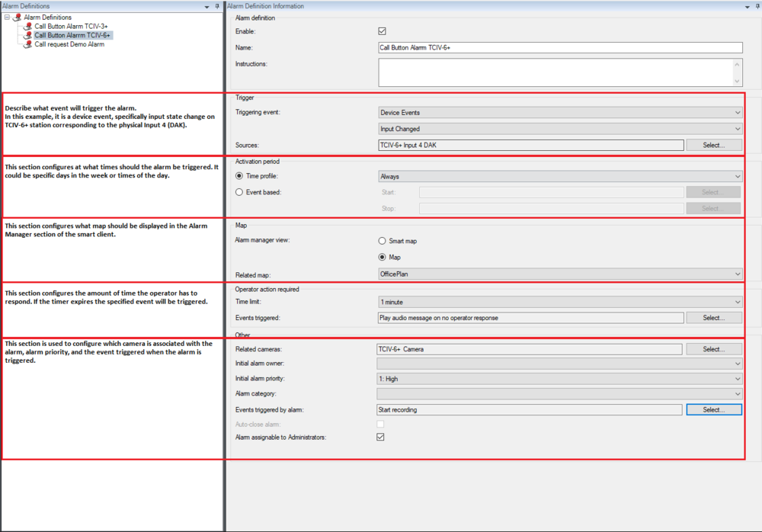Click the alarm icon beside Call request Demo Alarm
Viewport: 762px width, 532px height.
pos(27,43)
